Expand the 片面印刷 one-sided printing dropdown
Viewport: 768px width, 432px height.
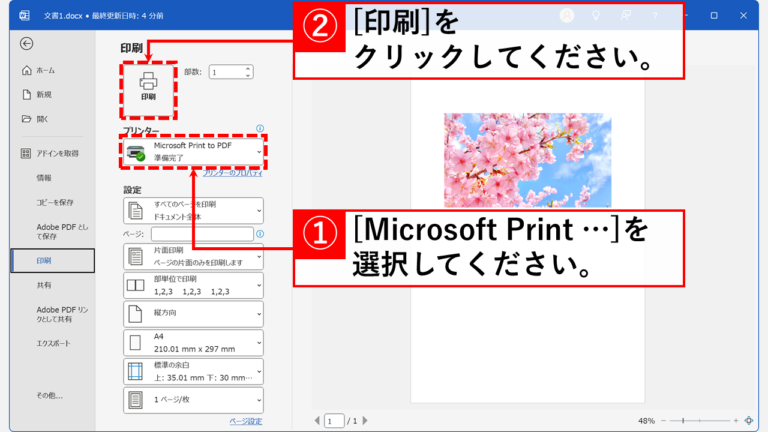(193, 257)
